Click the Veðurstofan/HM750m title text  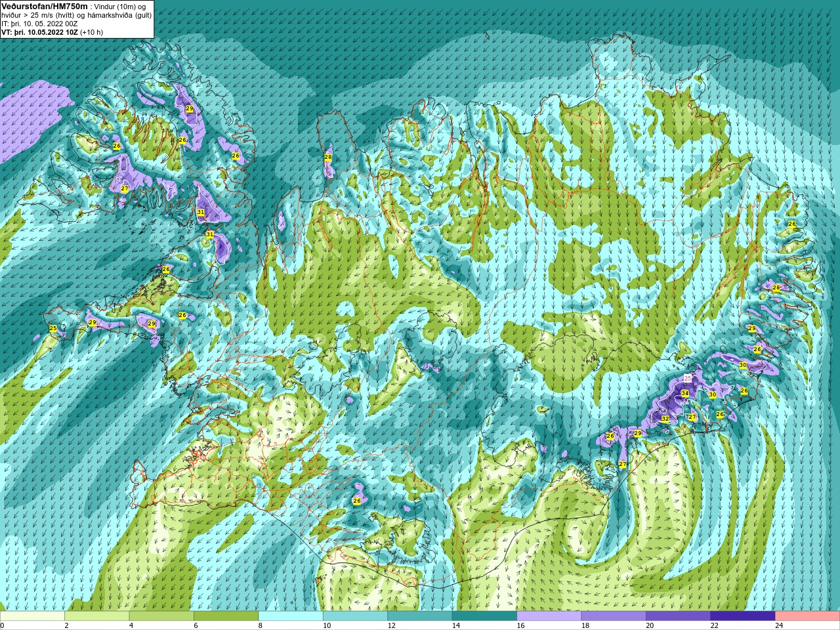point(45,6)
